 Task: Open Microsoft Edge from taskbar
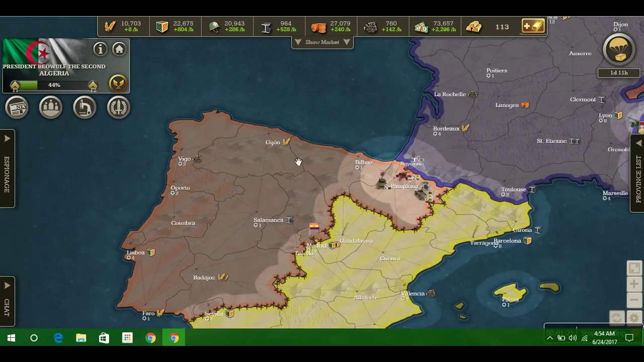point(58,338)
